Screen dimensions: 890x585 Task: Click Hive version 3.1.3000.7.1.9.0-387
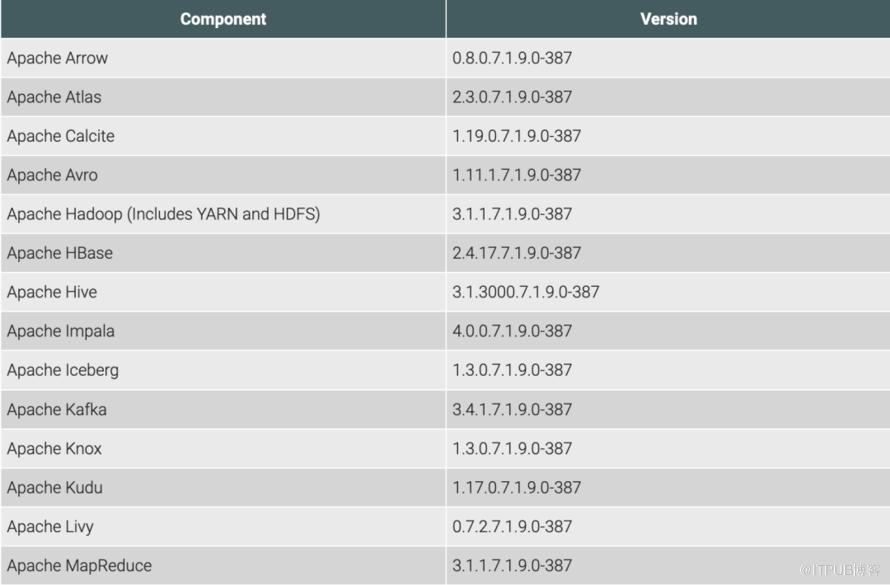(525, 292)
